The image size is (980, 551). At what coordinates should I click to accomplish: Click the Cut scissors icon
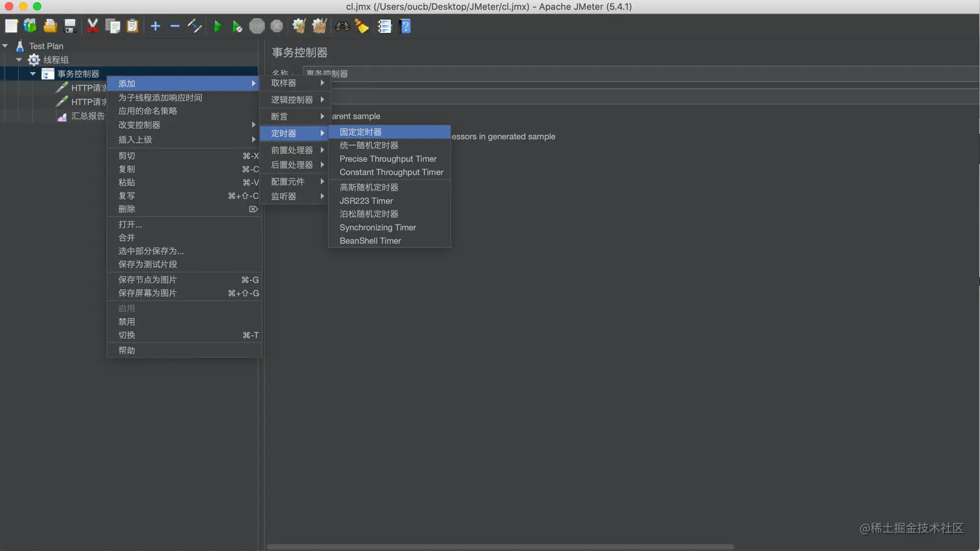(x=93, y=26)
